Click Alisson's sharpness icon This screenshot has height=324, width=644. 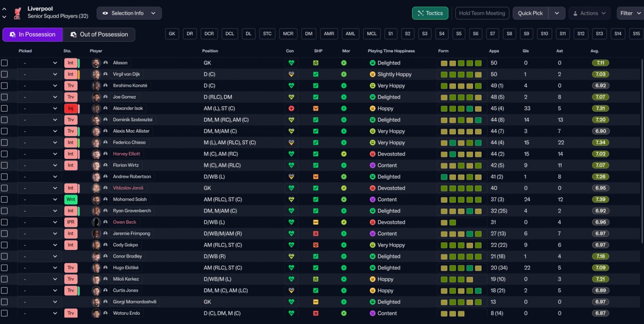(x=316, y=63)
